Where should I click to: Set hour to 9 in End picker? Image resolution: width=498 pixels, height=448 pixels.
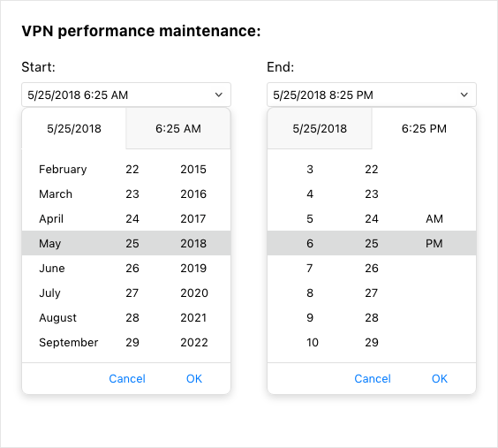[x=310, y=318]
